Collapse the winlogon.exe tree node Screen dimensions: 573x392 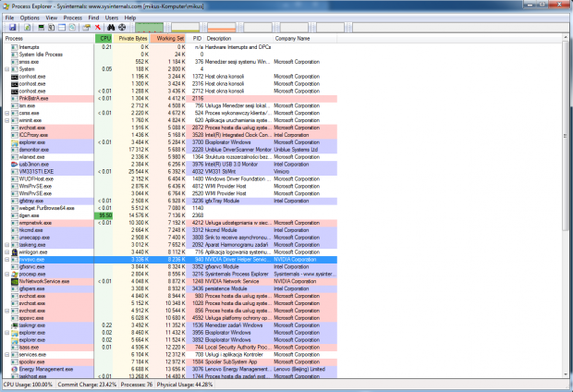(7, 252)
